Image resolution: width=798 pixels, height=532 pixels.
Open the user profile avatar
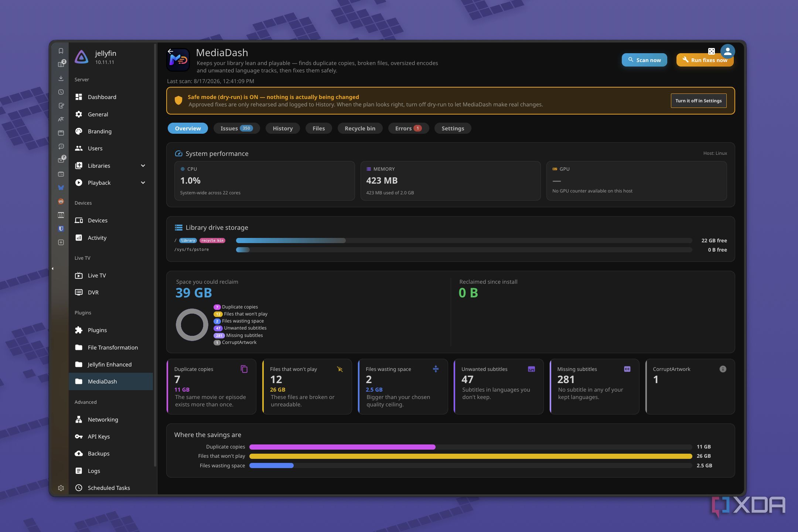coord(727,51)
